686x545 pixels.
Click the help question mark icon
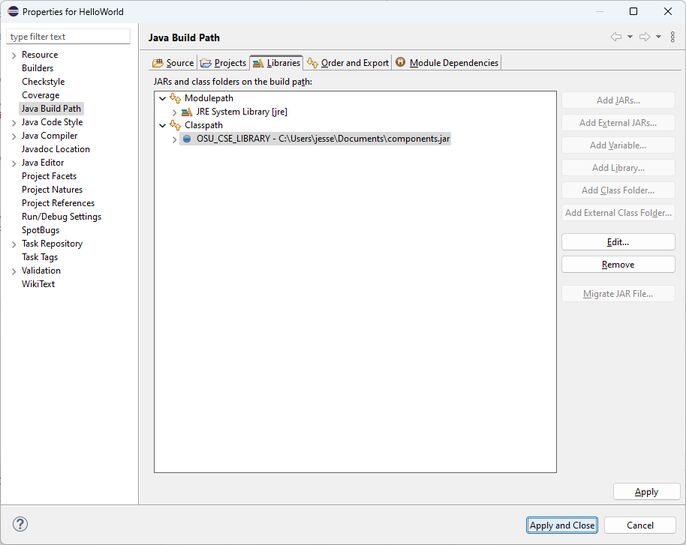click(x=20, y=524)
